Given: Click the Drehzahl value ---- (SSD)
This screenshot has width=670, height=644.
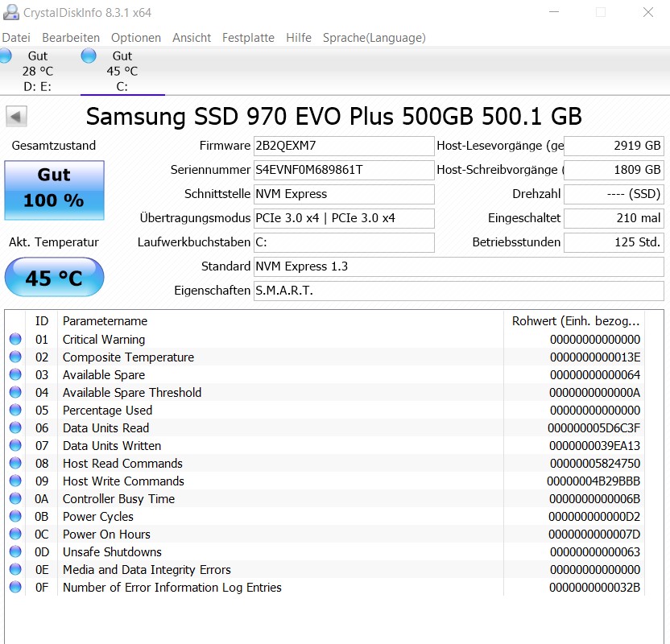Looking at the screenshot, I should pos(614,194).
